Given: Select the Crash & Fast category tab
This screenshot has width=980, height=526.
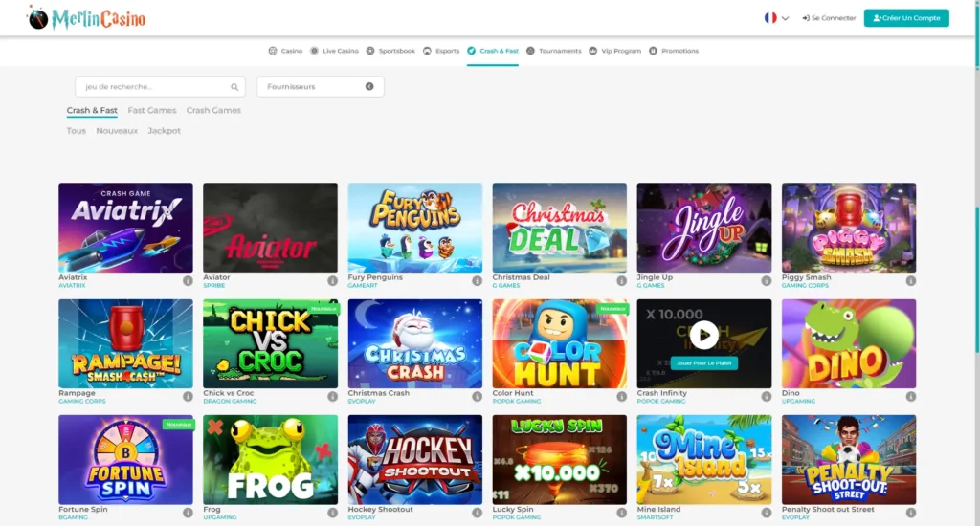Looking at the screenshot, I should [x=92, y=111].
